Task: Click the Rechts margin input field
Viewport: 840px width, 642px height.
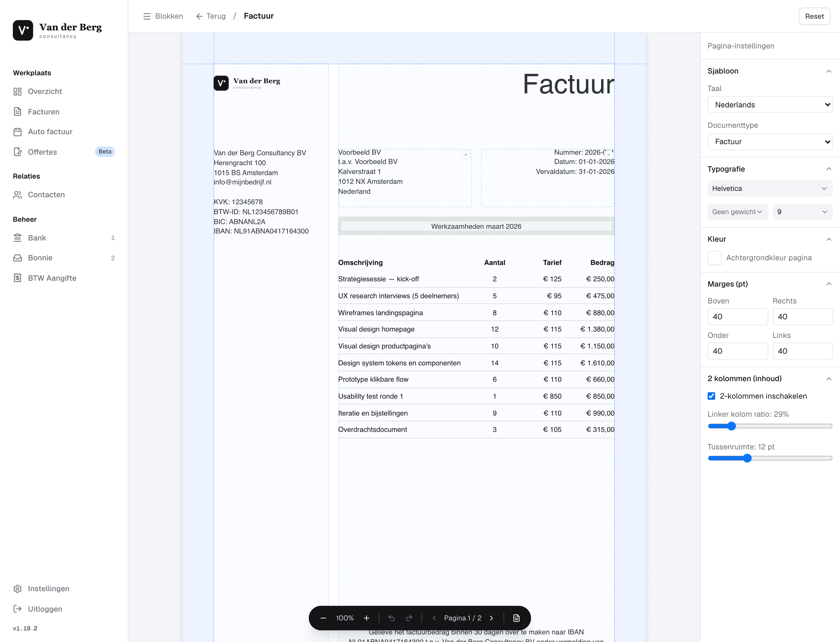Action: (x=803, y=317)
